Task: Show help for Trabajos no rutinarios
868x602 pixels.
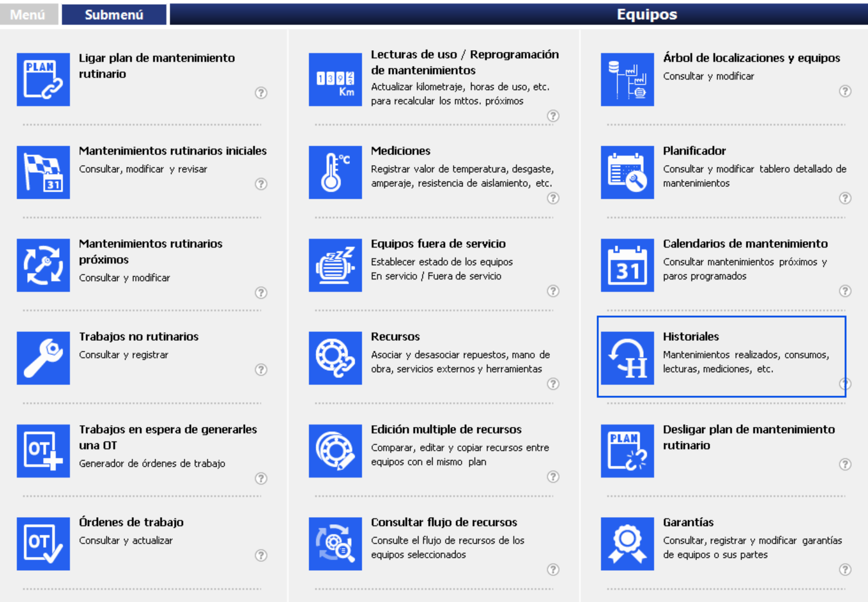Action: [x=261, y=370]
